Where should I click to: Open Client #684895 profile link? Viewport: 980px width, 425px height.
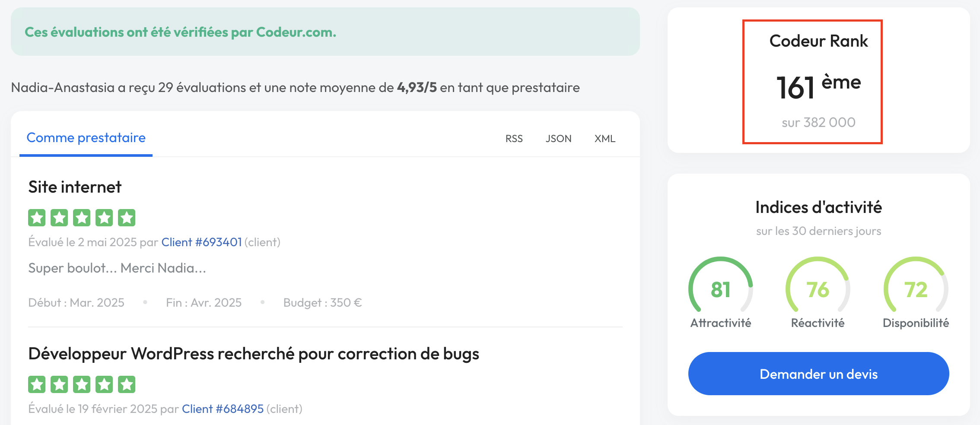point(223,409)
